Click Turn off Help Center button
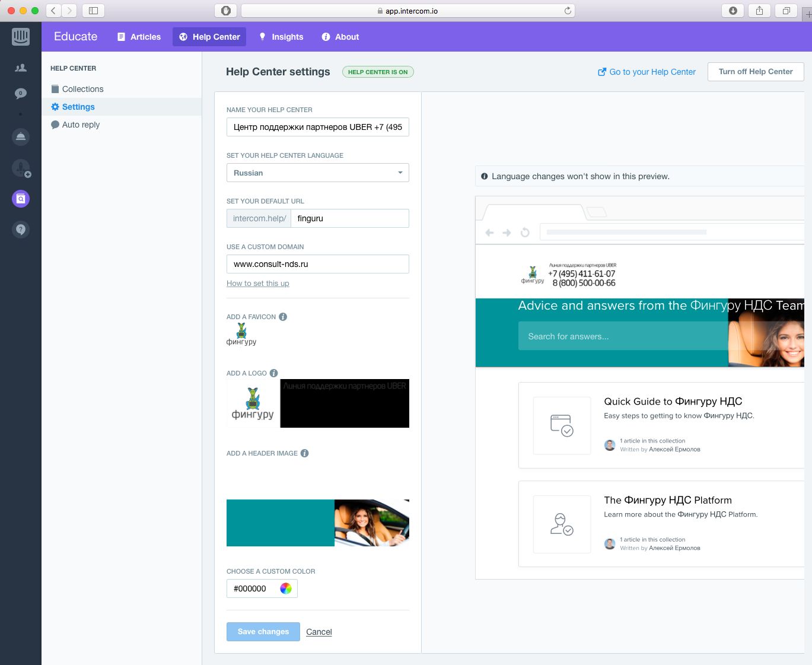 [756, 72]
